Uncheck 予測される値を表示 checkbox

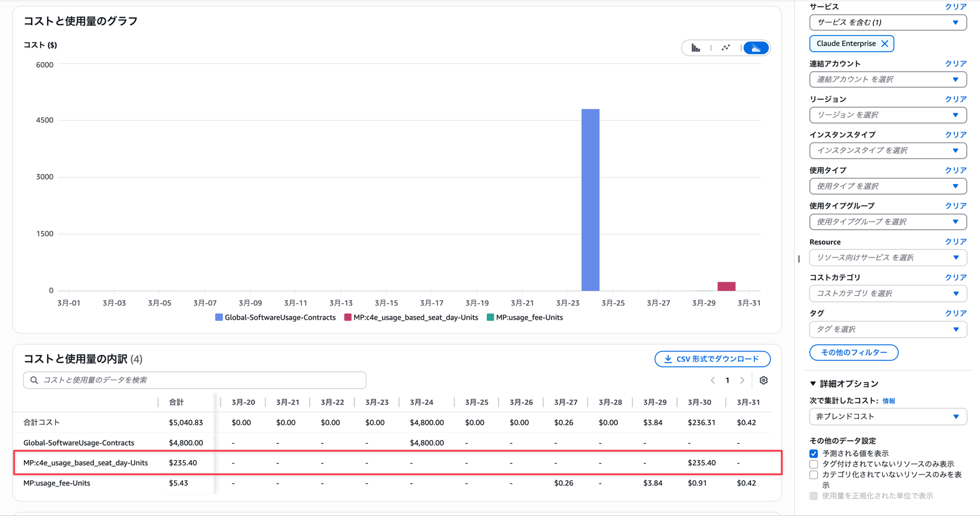pos(814,454)
